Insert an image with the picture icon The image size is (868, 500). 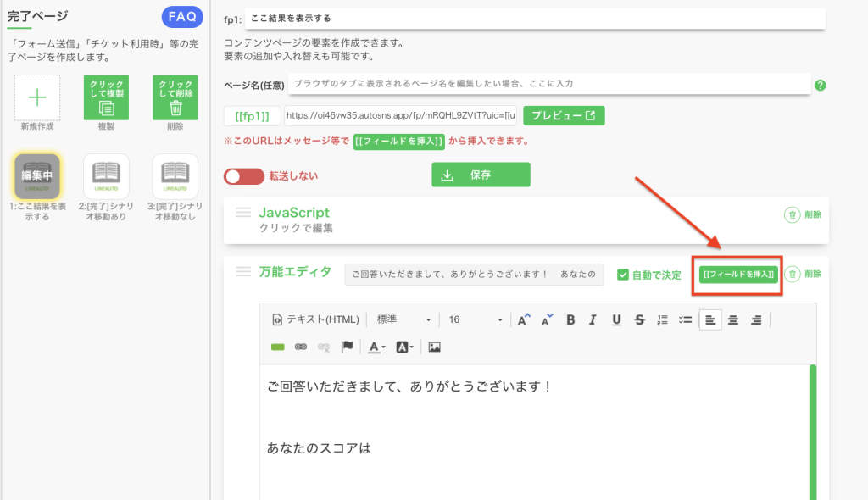click(x=435, y=347)
